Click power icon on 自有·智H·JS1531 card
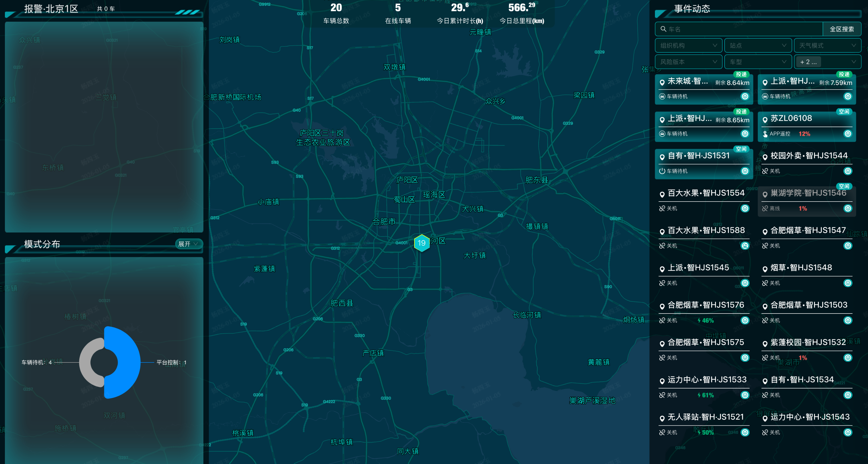Image resolution: width=868 pixels, height=464 pixels. (662, 171)
